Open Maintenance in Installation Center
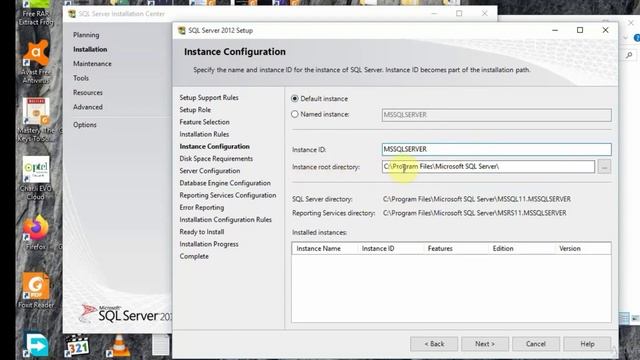This screenshot has height=360, width=640. pos(92,64)
